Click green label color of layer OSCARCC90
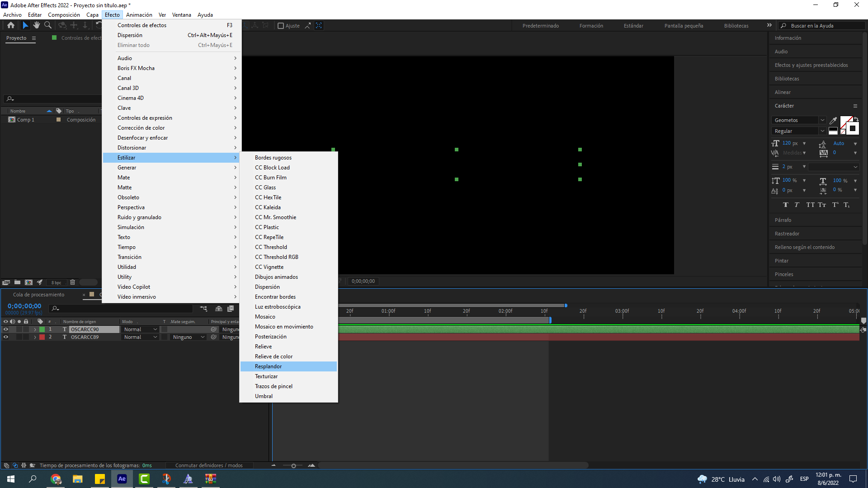868x488 pixels. pyautogui.click(x=42, y=329)
